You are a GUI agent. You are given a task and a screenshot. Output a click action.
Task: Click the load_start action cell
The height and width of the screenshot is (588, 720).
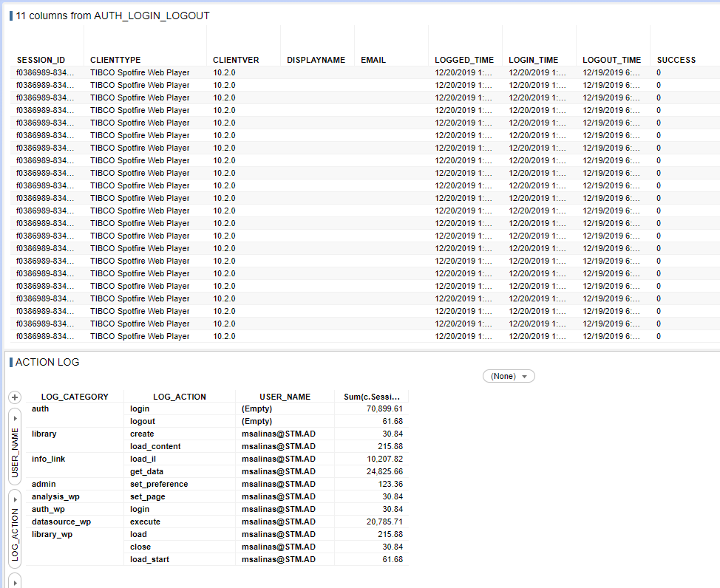(x=149, y=559)
